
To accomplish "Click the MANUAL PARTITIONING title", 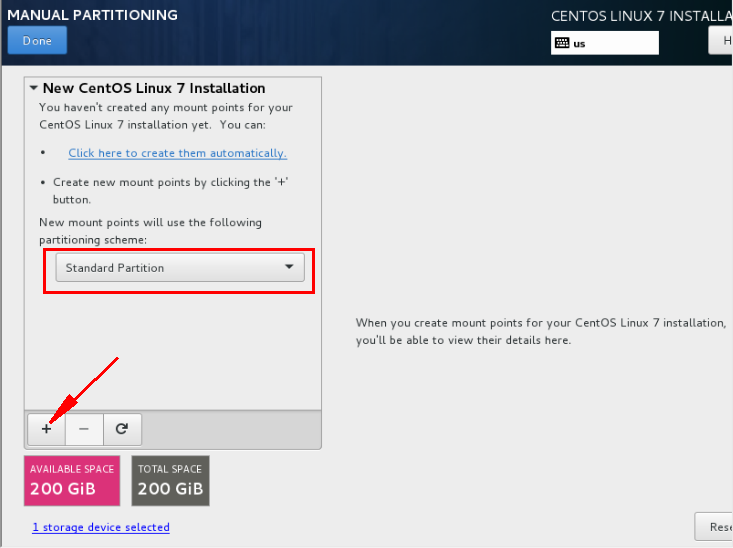I will click(93, 15).
